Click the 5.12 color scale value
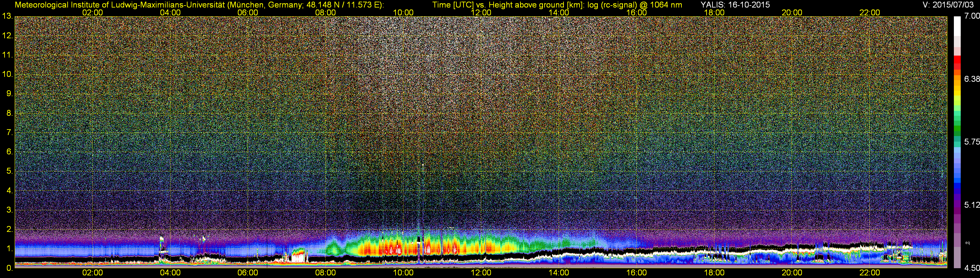This screenshot has width=980, height=278. (972, 205)
